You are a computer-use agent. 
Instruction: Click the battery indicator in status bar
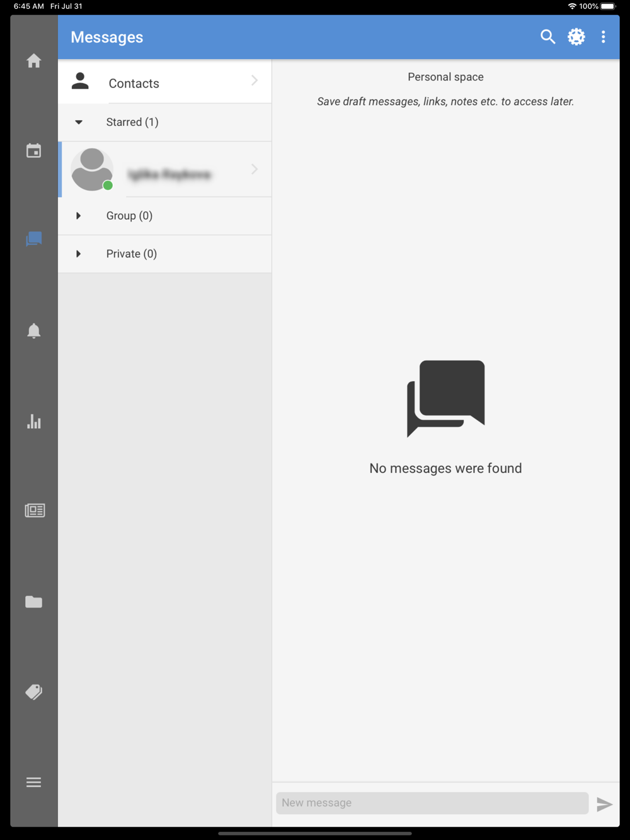click(x=608, y=6)
